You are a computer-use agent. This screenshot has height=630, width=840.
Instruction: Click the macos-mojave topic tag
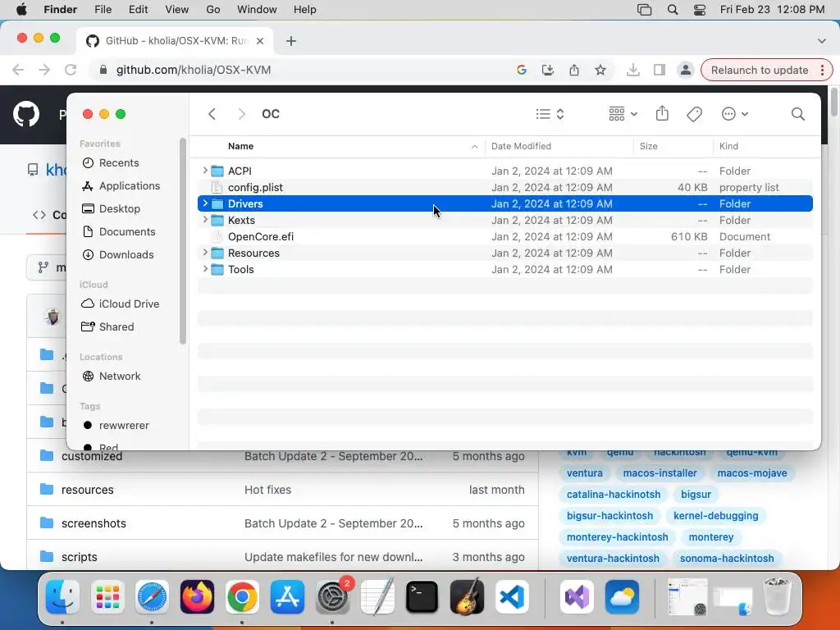tap(752, 473)
